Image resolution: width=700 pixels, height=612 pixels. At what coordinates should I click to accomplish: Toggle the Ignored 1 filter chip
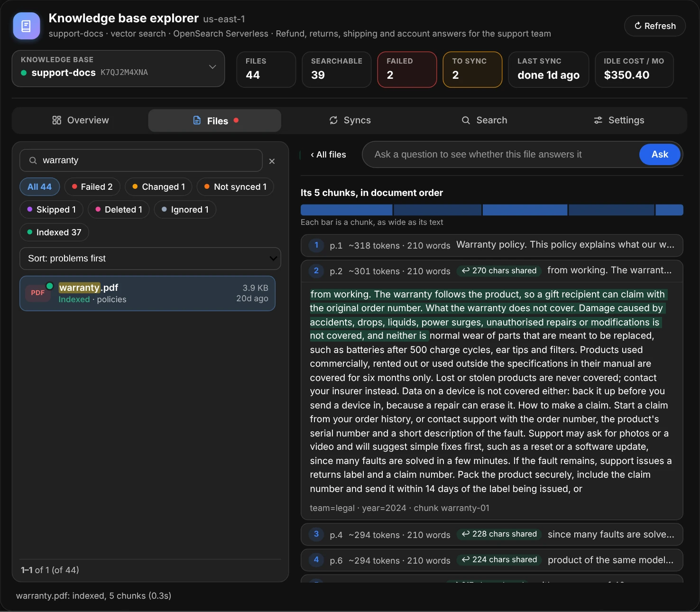tap(185, 210)
